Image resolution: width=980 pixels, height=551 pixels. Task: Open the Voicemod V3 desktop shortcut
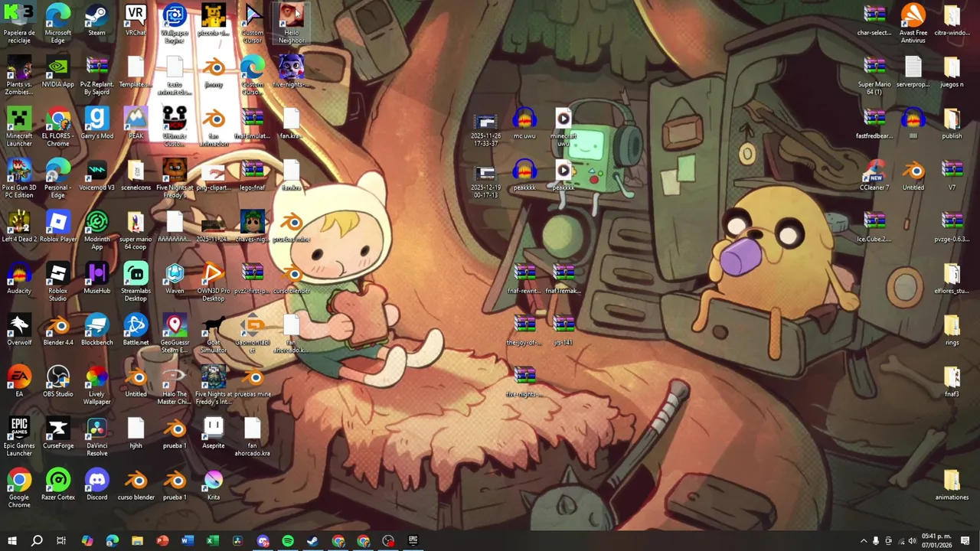(96, 175)
